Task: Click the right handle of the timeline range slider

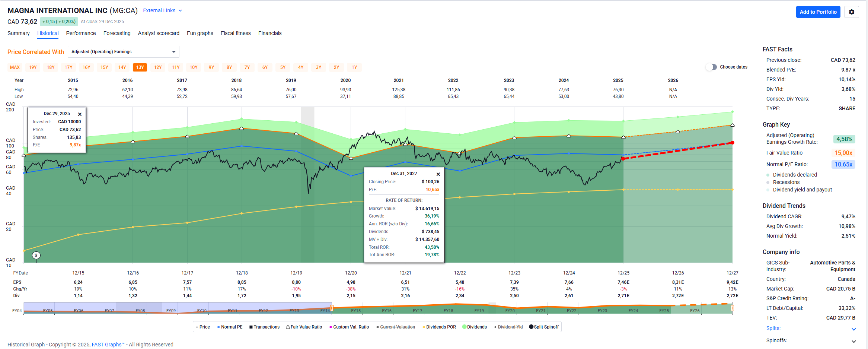Action: click(732, 308)
